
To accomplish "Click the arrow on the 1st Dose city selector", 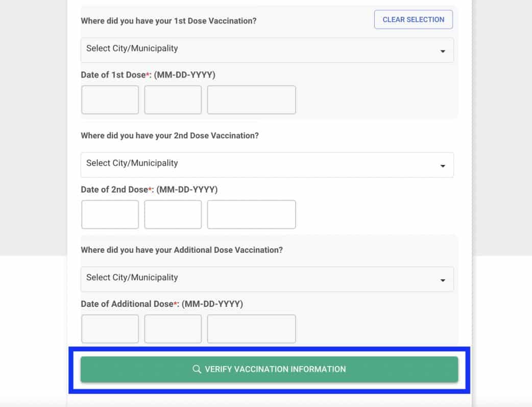I will point(443,51).
